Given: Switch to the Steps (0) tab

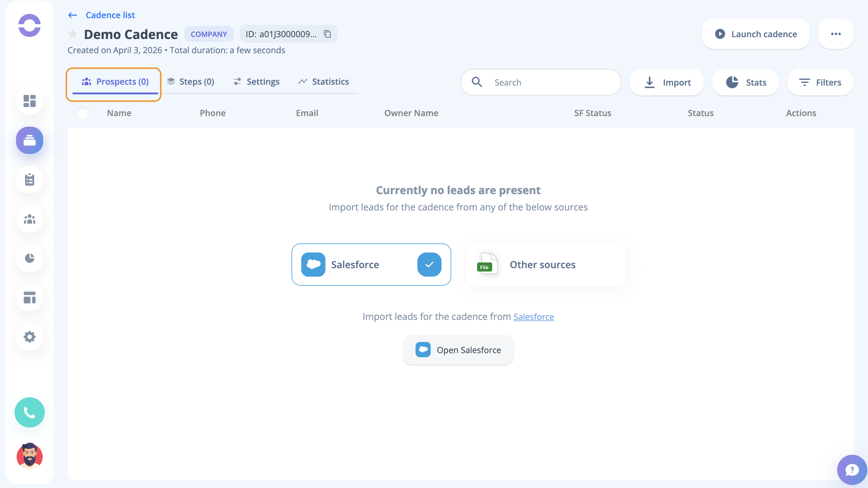Looking at the screenshot, I should pyautogui.click(x=191, y=82).
